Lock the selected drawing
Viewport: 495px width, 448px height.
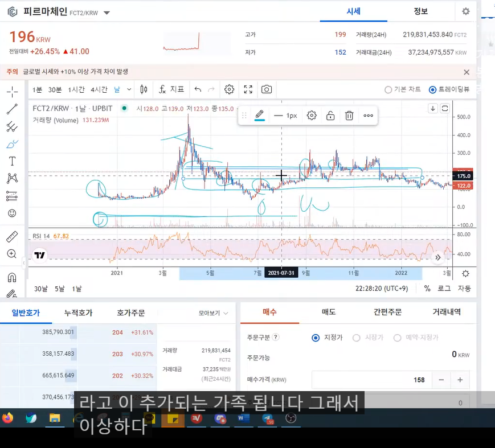coord(330,116)
